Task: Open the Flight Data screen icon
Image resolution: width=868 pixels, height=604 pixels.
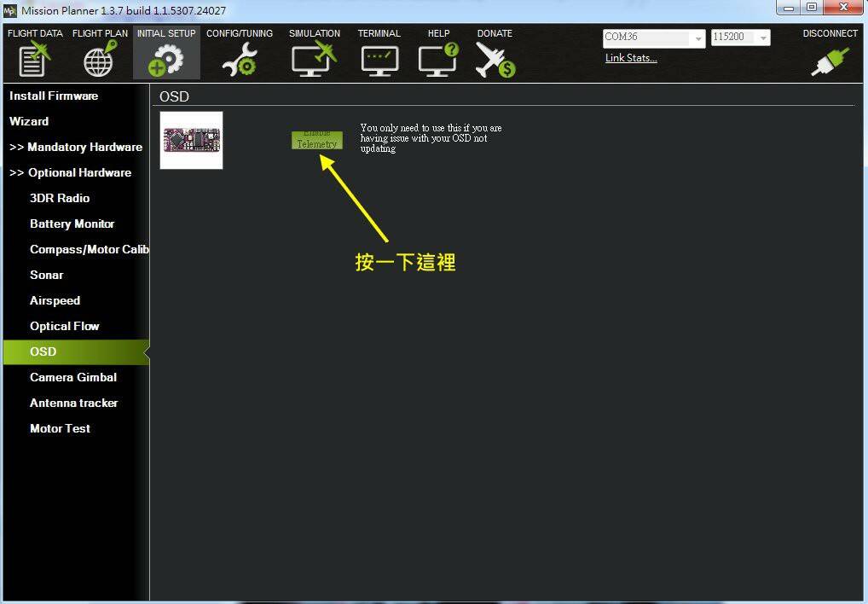Action: pos(34,60)
